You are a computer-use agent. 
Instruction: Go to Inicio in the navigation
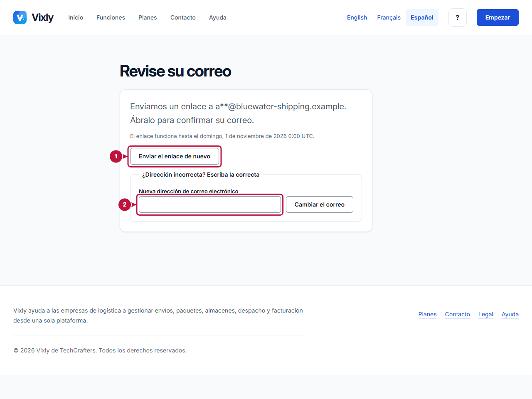tap(76, 17)
